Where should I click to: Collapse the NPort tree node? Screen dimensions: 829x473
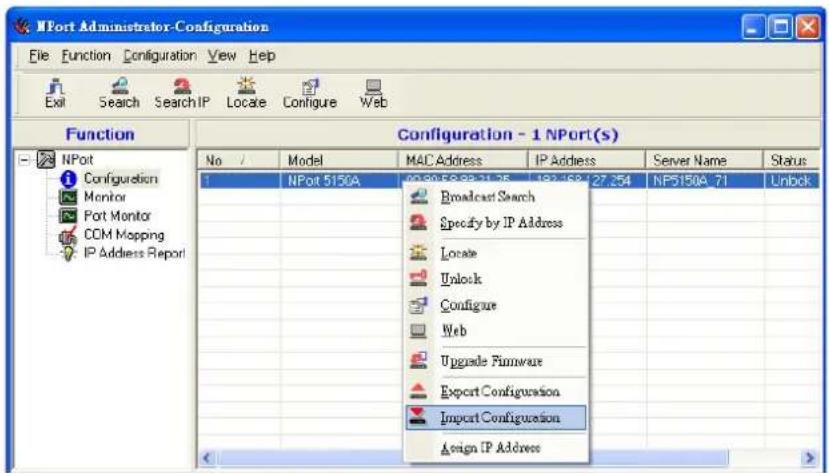tap(24, 160)
